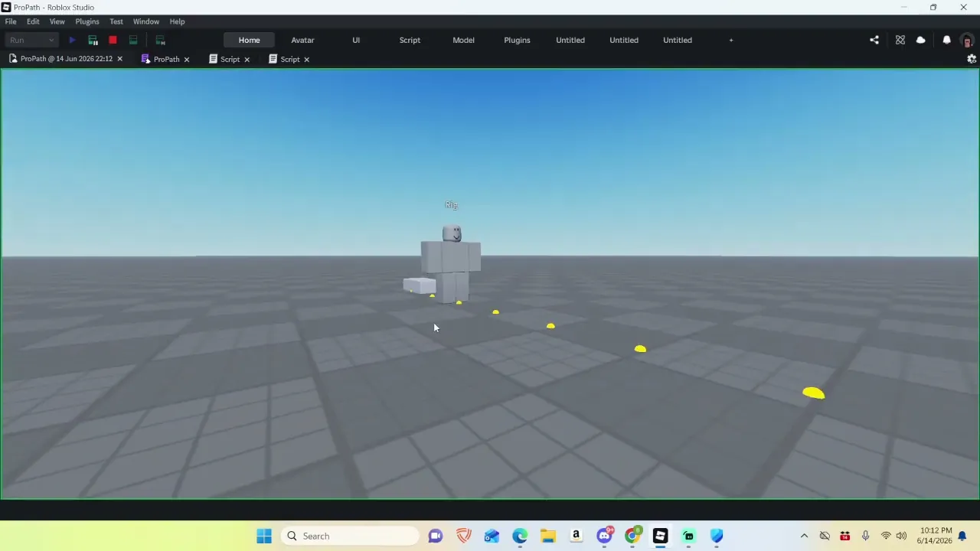Screen dimensions: 980x551
Task: Switch to the Avatar ribbon tab
Action: [302, 40]
